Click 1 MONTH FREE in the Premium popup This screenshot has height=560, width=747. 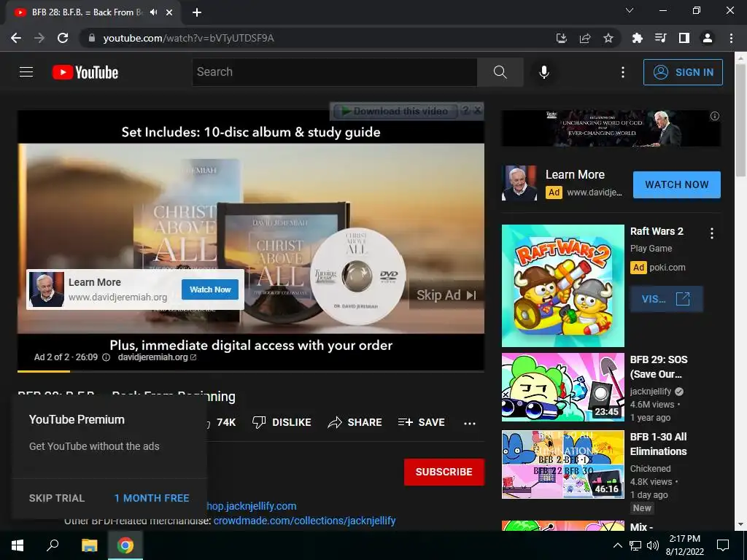152,498
